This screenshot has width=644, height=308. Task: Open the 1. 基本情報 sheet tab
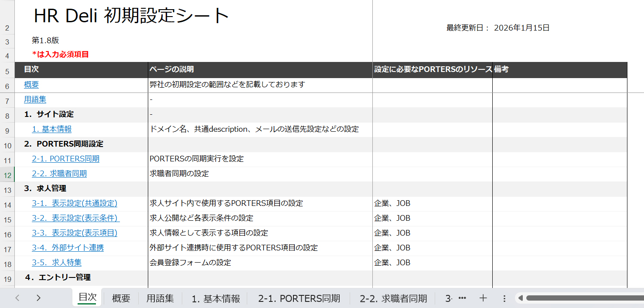[x=216, y=298]
